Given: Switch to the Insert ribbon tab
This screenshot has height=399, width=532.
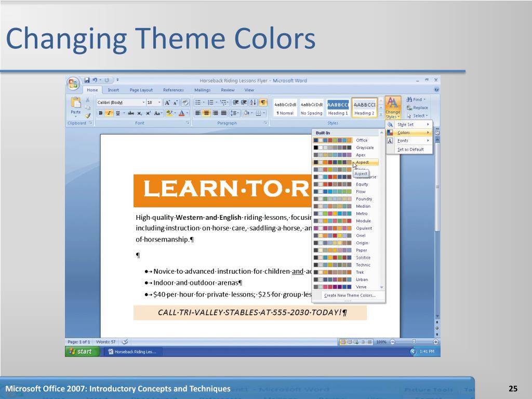Looking at the screenshot, I should [x=113, y=90].
